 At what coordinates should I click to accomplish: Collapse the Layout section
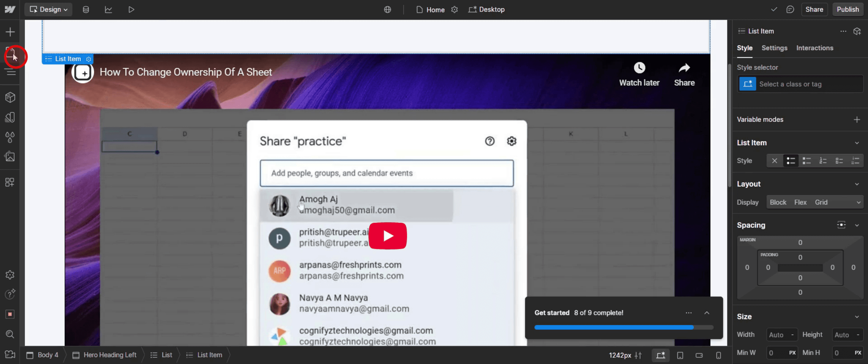click(x=856, y=184)
